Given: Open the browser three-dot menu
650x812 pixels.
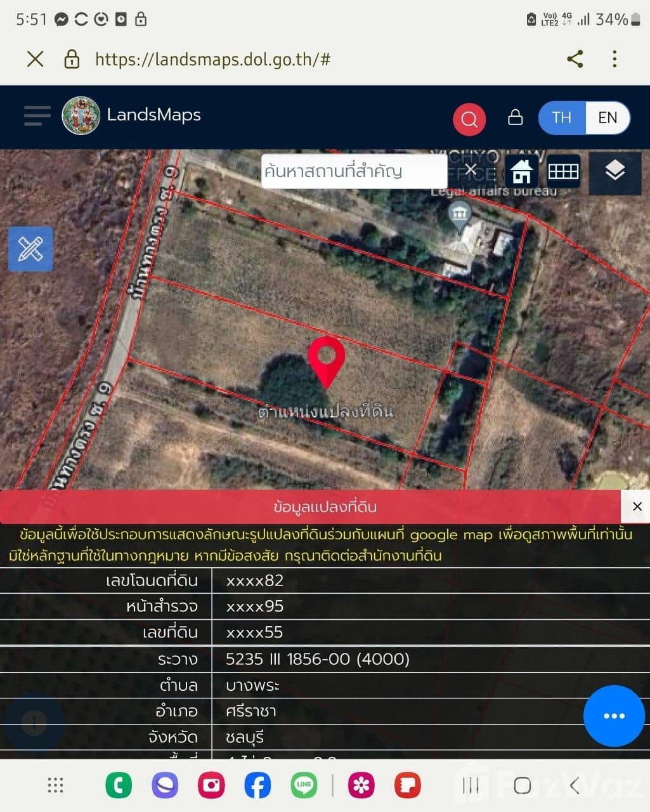Looking at the screenshot, I should pyautogui.click(x=614, y=60).
